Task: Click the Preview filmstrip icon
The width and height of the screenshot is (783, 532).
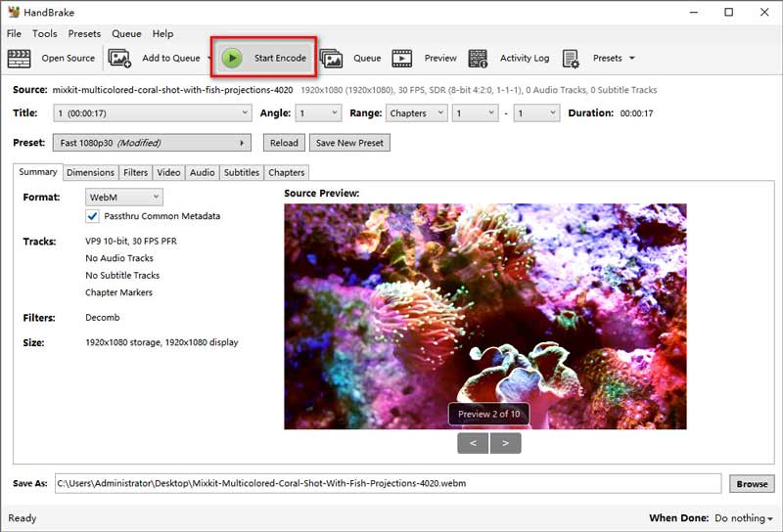Action: (x=402, y=59)
